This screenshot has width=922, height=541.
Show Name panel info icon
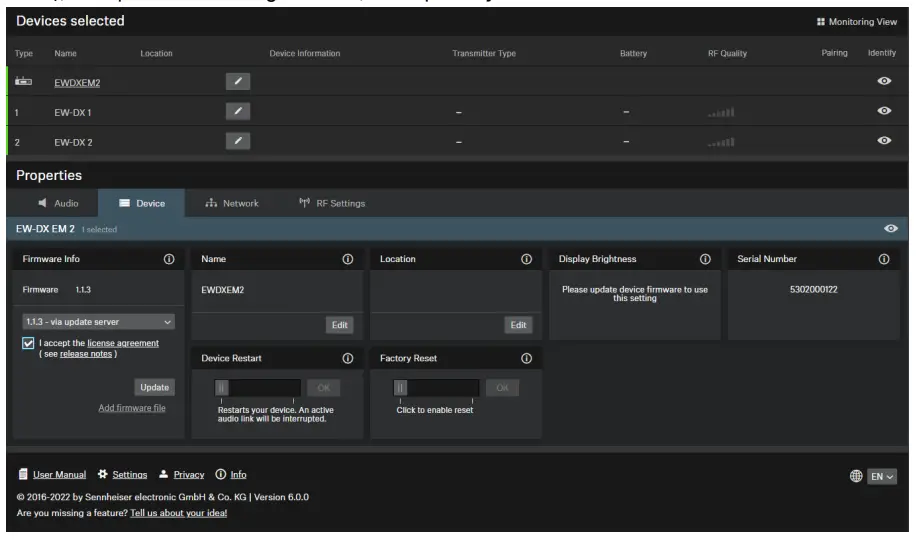[x=348, y=259]
